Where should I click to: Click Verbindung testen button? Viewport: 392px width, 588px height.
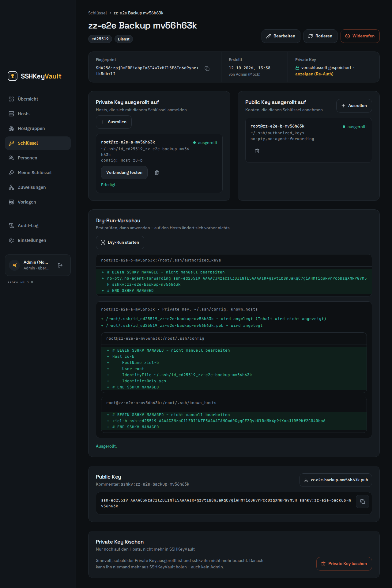[124, 173]
